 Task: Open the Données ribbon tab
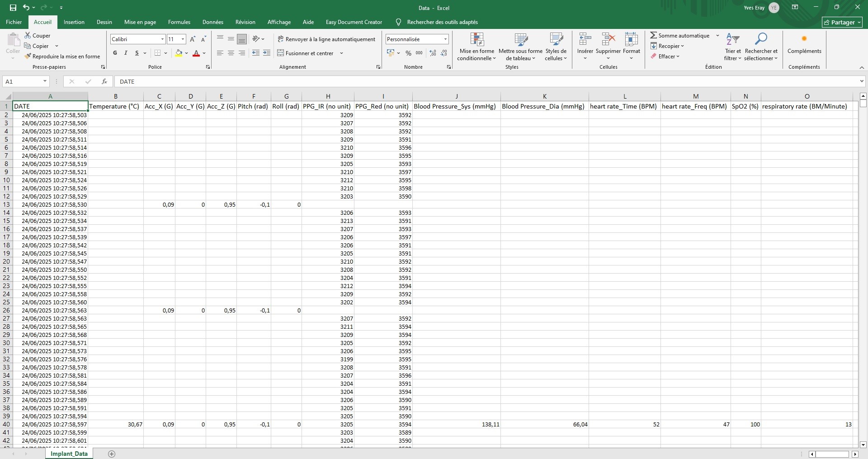coord(212,22)
